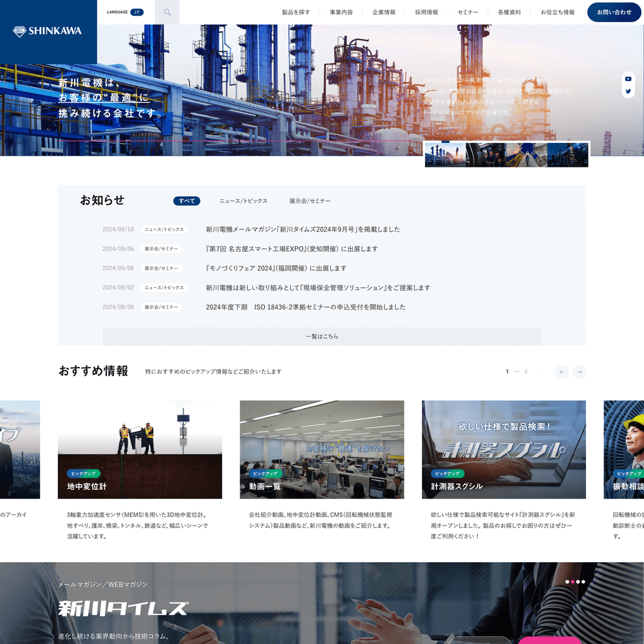Select first hero slider thumbnail
Screen dimensions: 644x644
tap(445, 155)
